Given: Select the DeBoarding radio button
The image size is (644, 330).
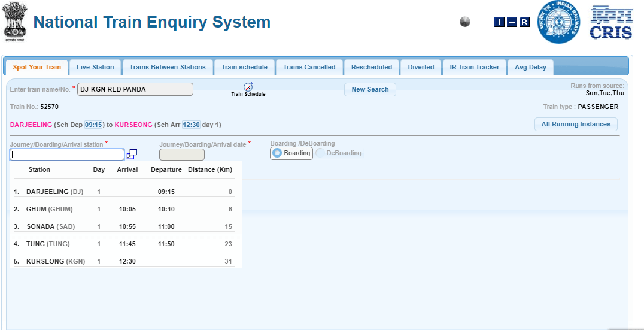Looking at the screenshot, I should click(x=320, y=153).
